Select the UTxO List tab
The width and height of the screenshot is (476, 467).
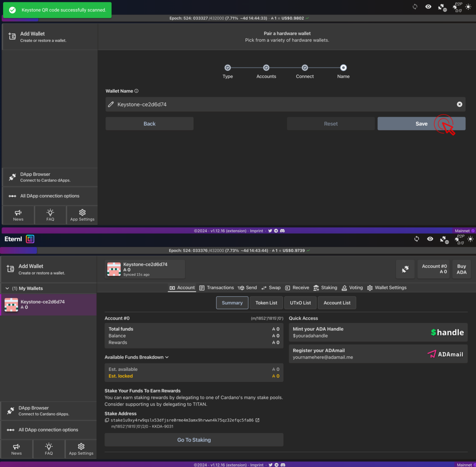pyautogui.click(x=300, y=303)
